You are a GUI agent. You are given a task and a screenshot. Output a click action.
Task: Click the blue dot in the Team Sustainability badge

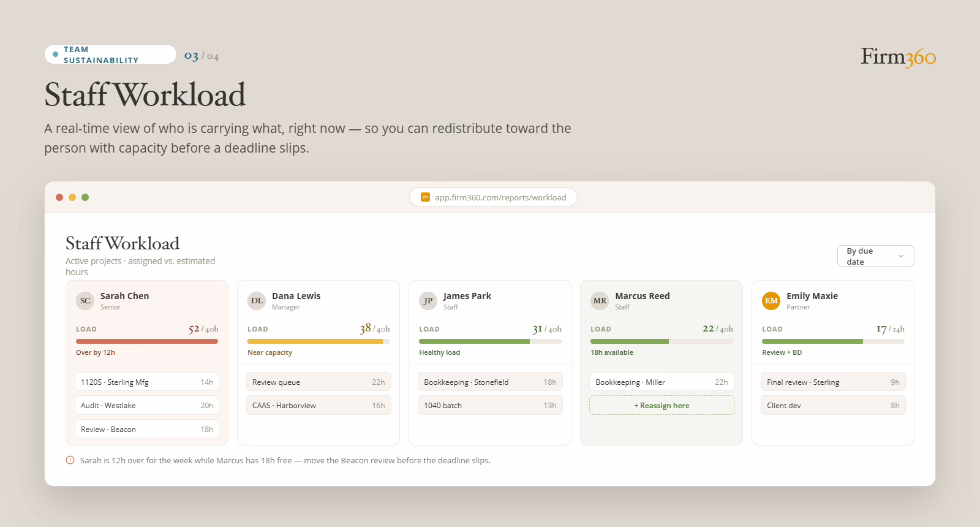coord(56,55)
